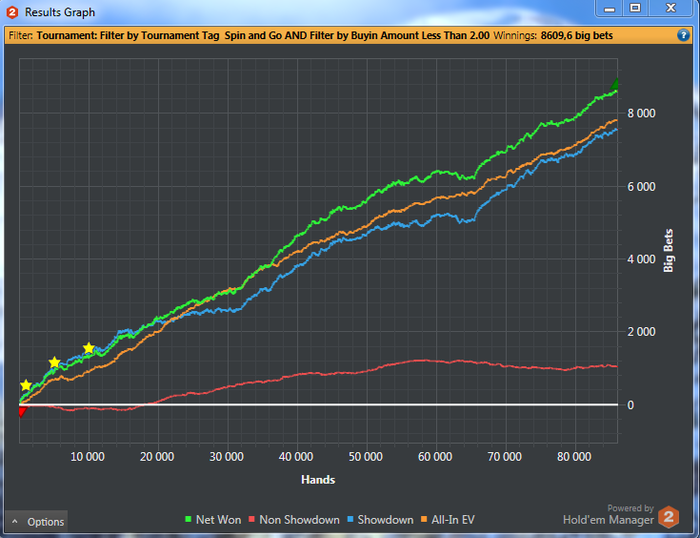Click the Tournament filter description text

[x=262, y=36]
